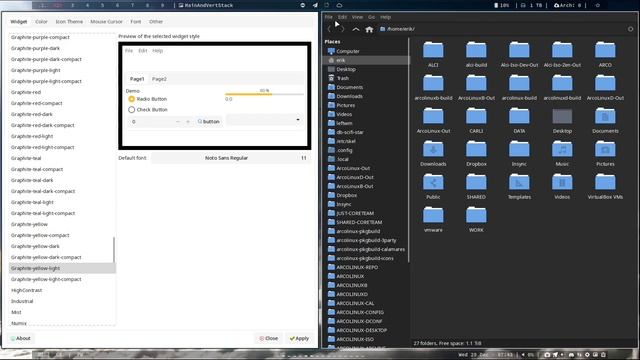640x360 pixels.
Task: Switch to the Mouse Cursor tab
Action: click(x=107, y=22)
